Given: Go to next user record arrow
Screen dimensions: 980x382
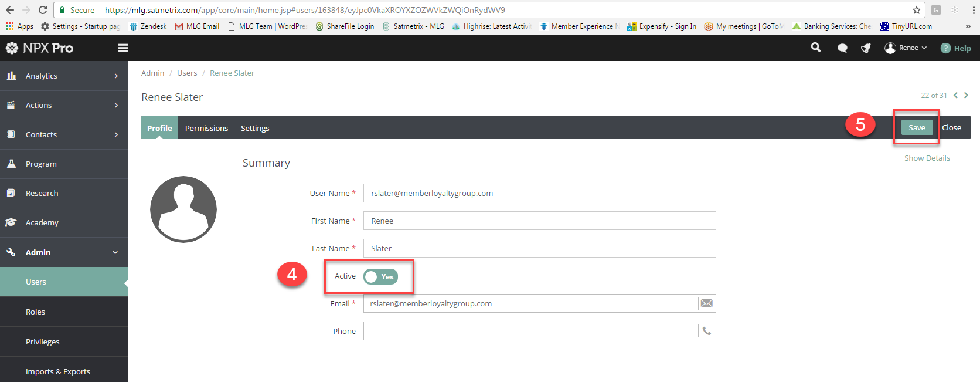Looking at the screenshot, I should (966, 95).
